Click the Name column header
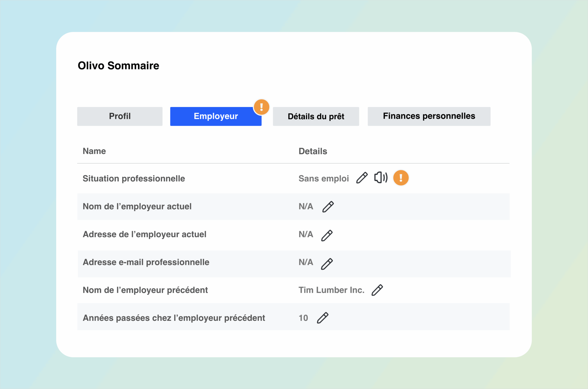The width and height of the screenshot is (588, 389). pyautogui.click(x=94, y=151)
